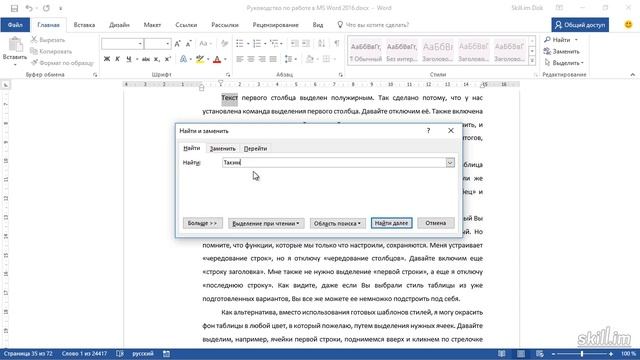The height and width of the screenshot is (360, 640).
Task: Toggle strikethrough abc formatting
Action: [x=146, y=59]
